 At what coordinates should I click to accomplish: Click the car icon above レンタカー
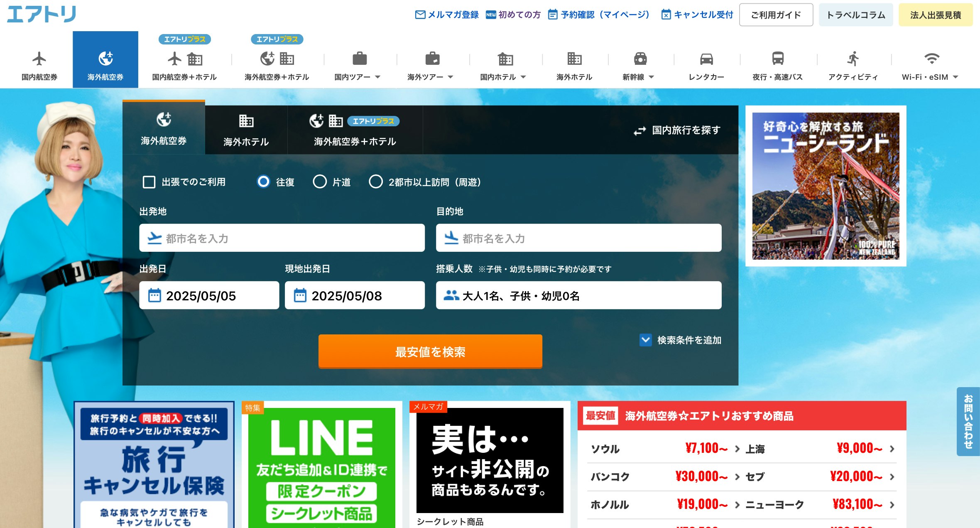coord(706,59)
